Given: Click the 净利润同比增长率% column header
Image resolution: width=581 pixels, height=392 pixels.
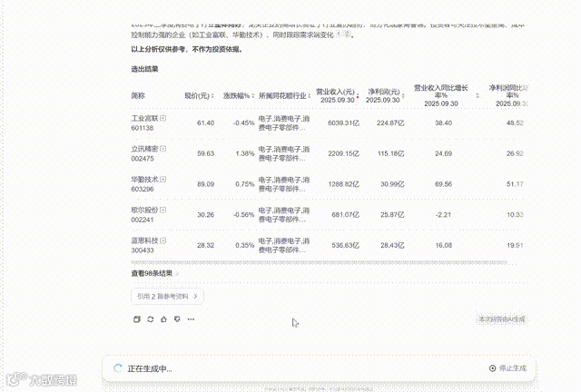Looking at the screenshot, I should [x=508, y=95].
